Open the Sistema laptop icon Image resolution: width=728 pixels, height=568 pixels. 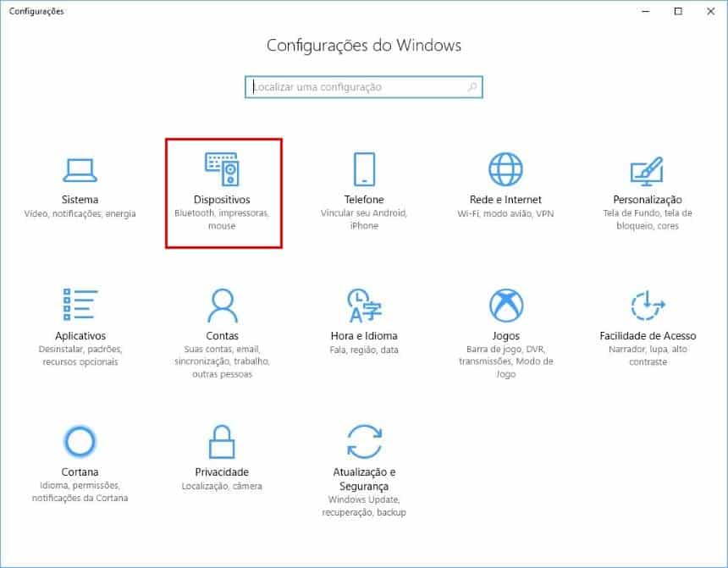point(80,170)
